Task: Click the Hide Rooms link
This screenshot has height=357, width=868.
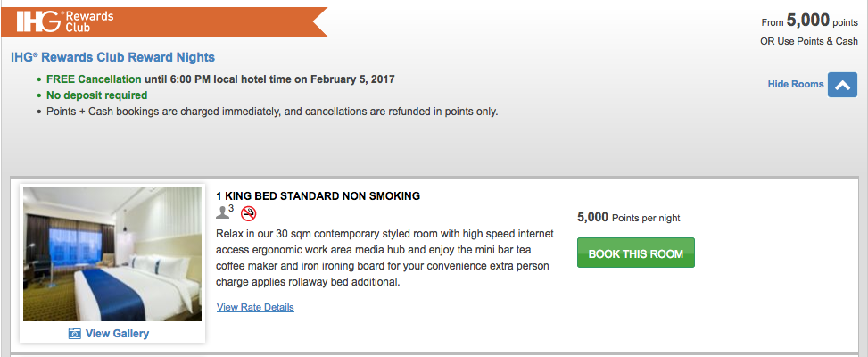Action: coord(796,85)
